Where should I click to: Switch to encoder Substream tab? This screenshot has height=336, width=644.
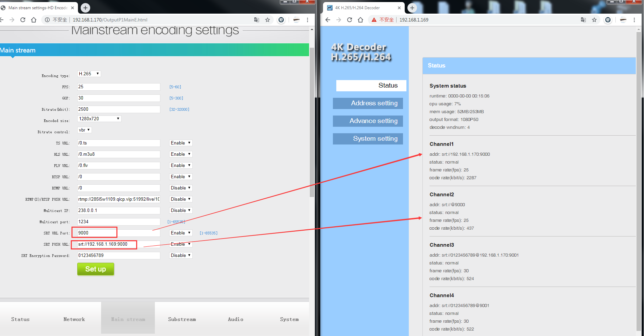pyautogui.click(x=182, y=319)
